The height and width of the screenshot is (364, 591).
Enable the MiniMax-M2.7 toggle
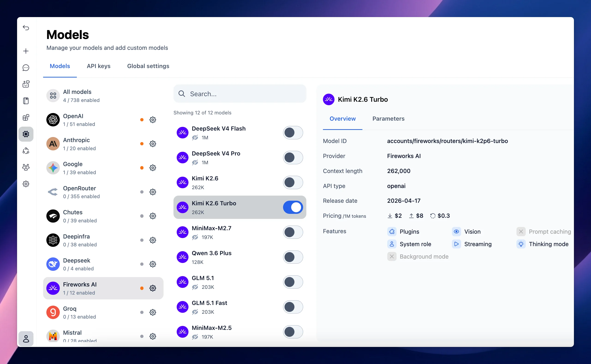[x=293, y=232]
